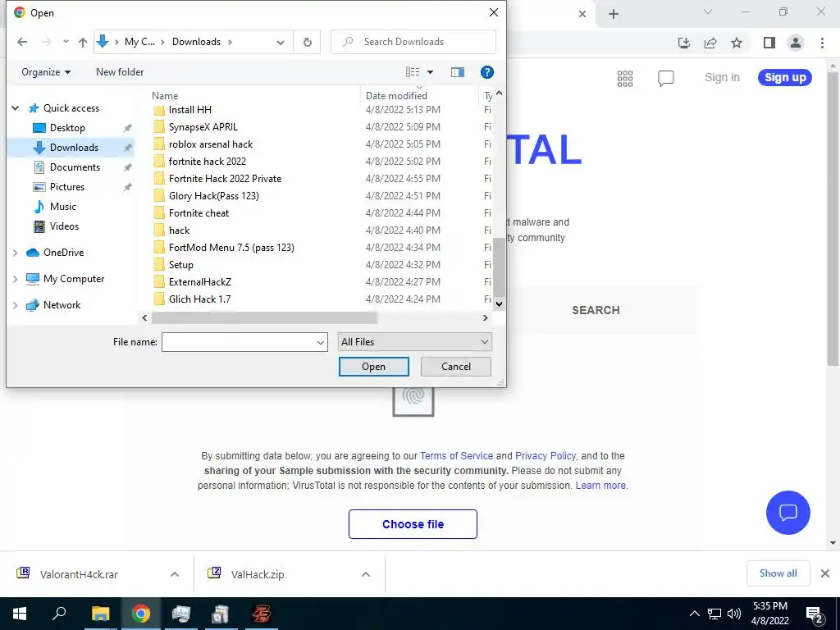
Task: Open the Chrome profile icon
Action: pyautogui.click(x=796, y=43)
